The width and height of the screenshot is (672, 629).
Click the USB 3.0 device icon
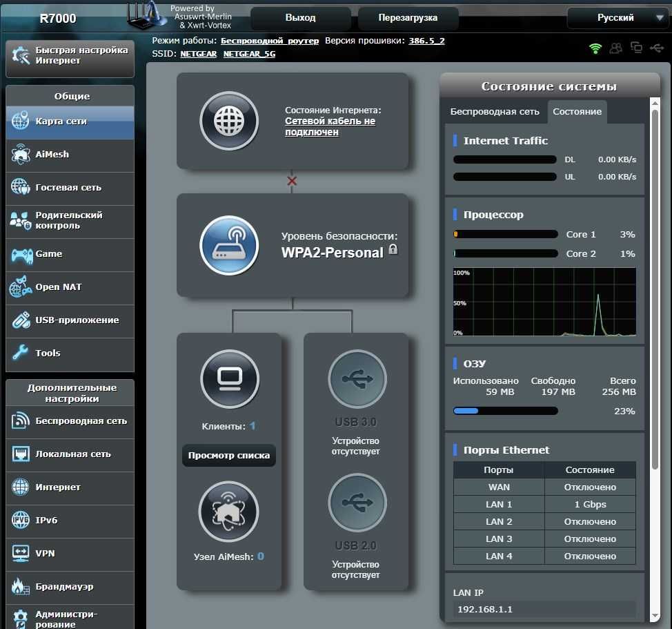(x=357, y=378)
